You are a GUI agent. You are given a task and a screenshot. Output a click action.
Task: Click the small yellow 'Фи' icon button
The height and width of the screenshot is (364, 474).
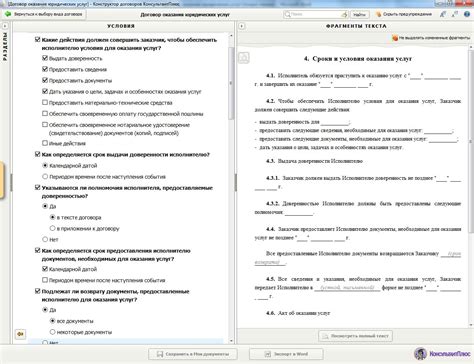[x=21, y=334]
